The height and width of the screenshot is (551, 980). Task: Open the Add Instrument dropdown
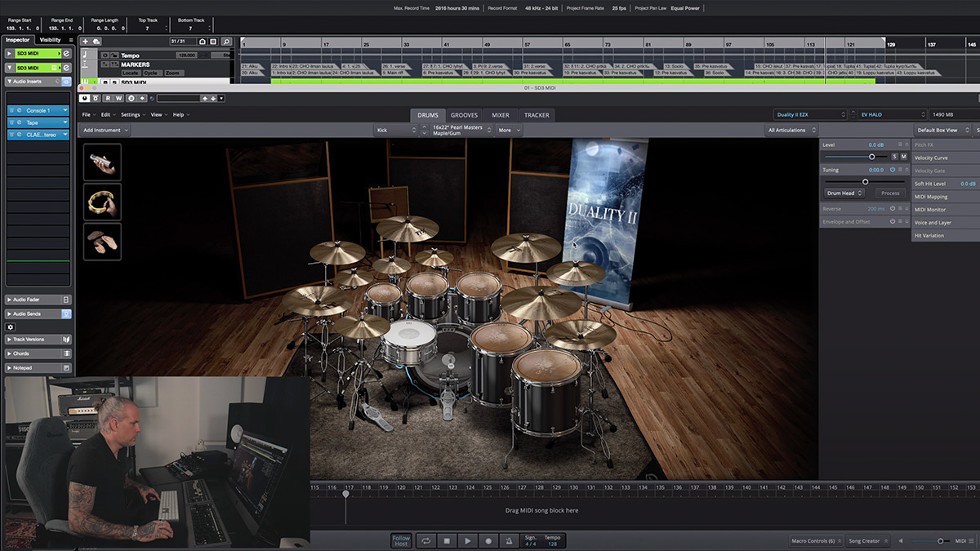105,130
